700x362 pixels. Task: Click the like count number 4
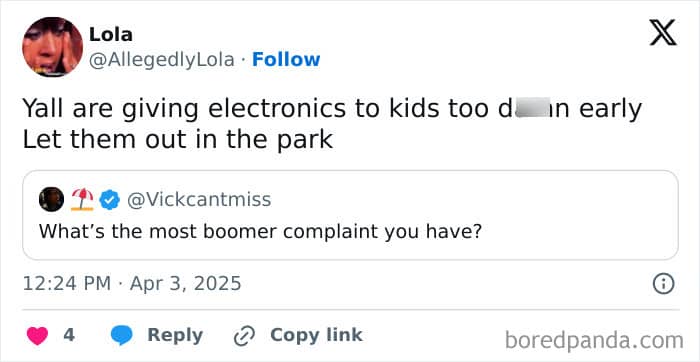69,335
